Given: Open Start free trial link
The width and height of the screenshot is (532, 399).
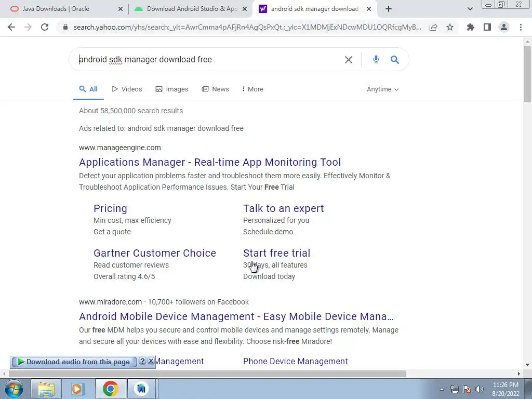Looking at the screenshot, I should coord(276,253).
